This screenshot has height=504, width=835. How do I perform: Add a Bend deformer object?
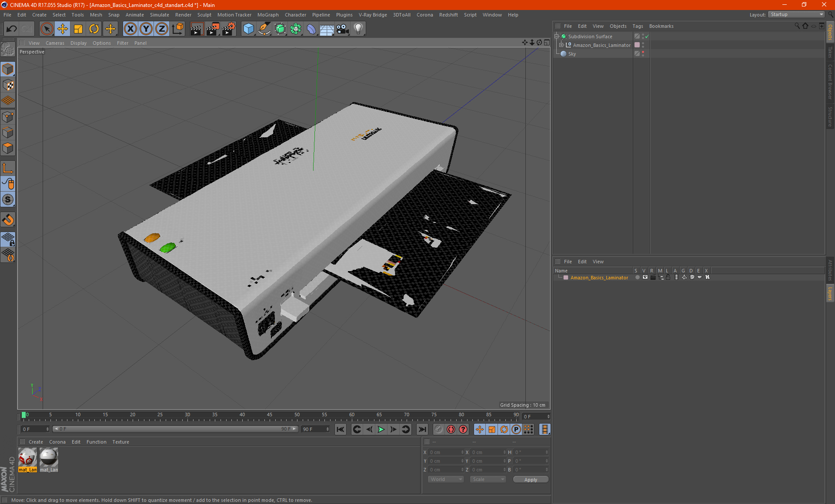pos(311,29)
